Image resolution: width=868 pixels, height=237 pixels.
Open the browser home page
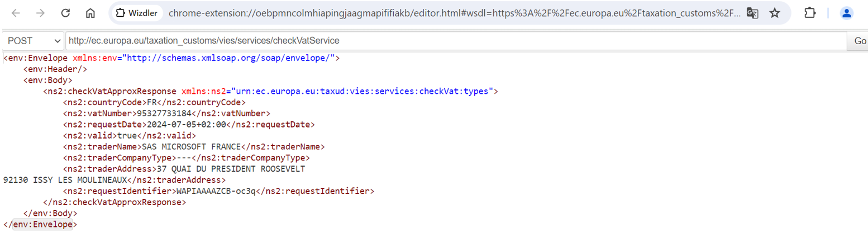(x=90, y=13)
